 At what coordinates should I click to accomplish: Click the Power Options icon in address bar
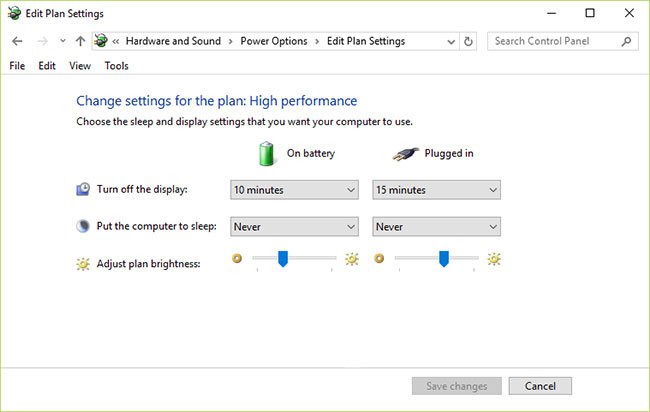click(x=101, y=41)
